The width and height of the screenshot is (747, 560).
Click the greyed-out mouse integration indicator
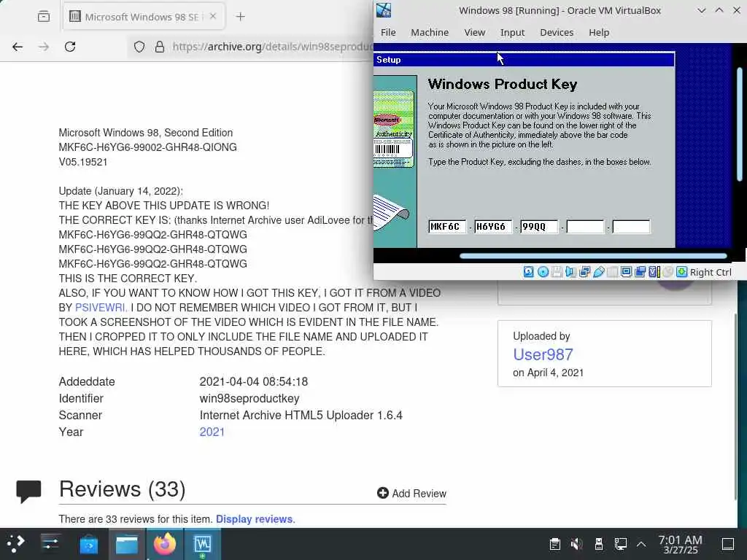pos(668,272)
